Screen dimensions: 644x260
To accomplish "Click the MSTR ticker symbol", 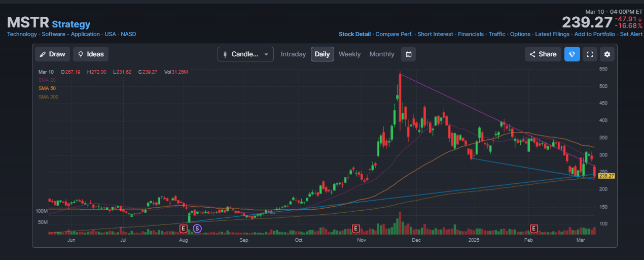I will coord(28,22).
